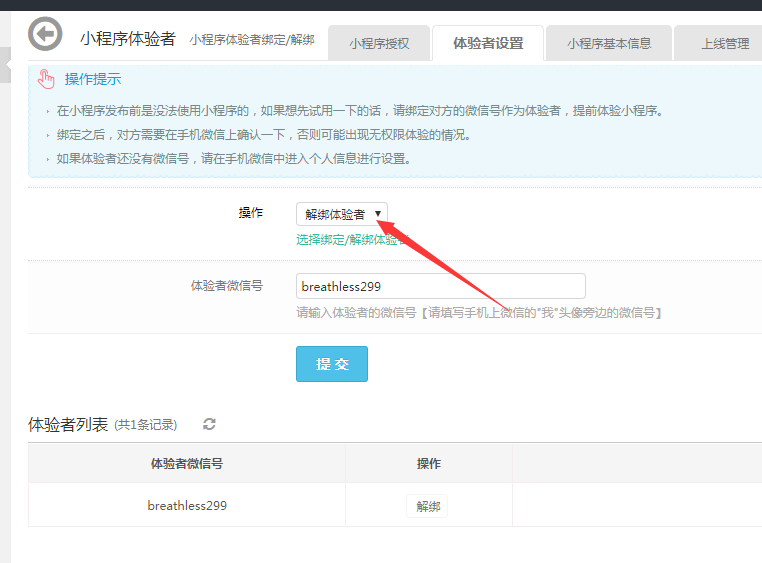Click the 操作 column header in table
Viewport: 762px width, 563px height.
[x=428, y=464]
